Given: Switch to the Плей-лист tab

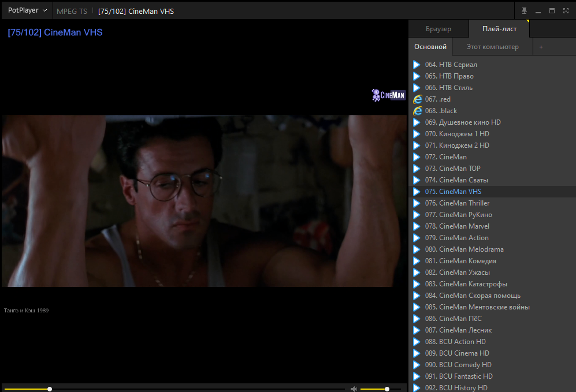Looking at the screenshot, I should tap(499, 29).
